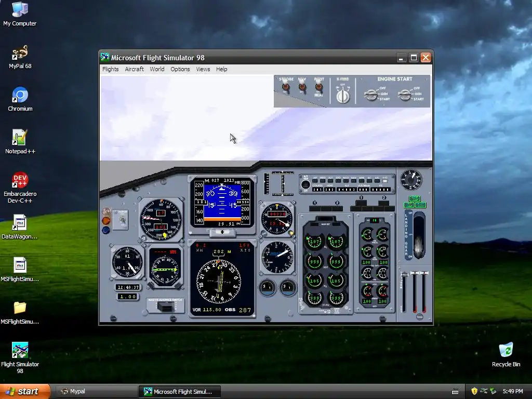The width and height of the screenshot is (532, 399).
Task: Click the left engine N1 gauge reading 107
Action: coord(314,241)
